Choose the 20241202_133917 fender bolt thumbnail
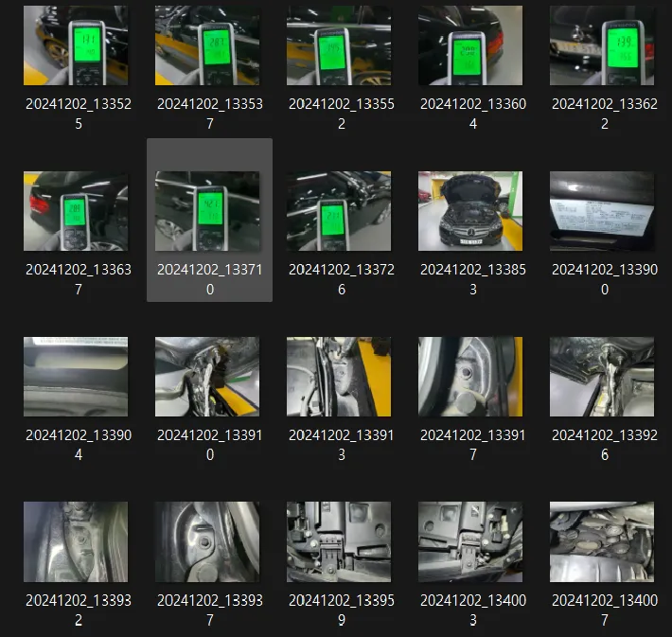The height and width of the screenshot is (637, 672). coord(470,377)
